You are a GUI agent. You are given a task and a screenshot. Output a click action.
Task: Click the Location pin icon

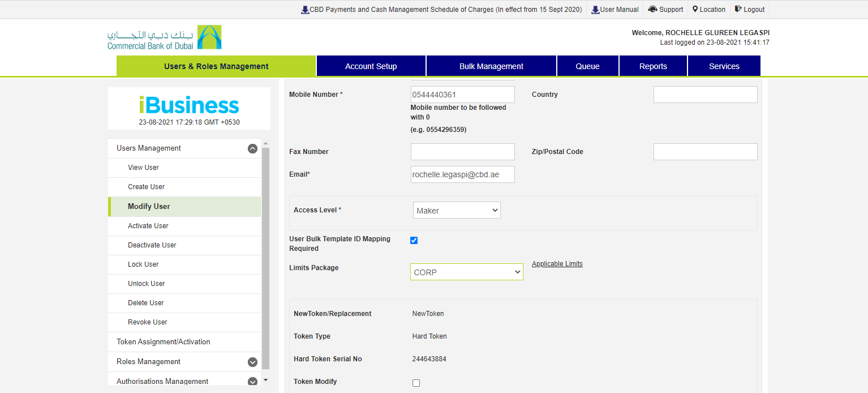pyautogui.click(x=695, y=9)
